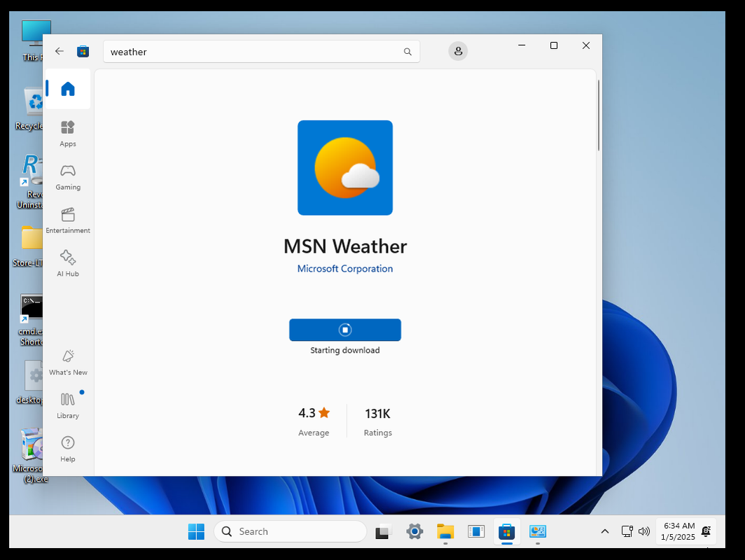This screenshot has height=560, width=745.
Task: Open the clock and date 6:34 AM
Action: click(678, 531)
